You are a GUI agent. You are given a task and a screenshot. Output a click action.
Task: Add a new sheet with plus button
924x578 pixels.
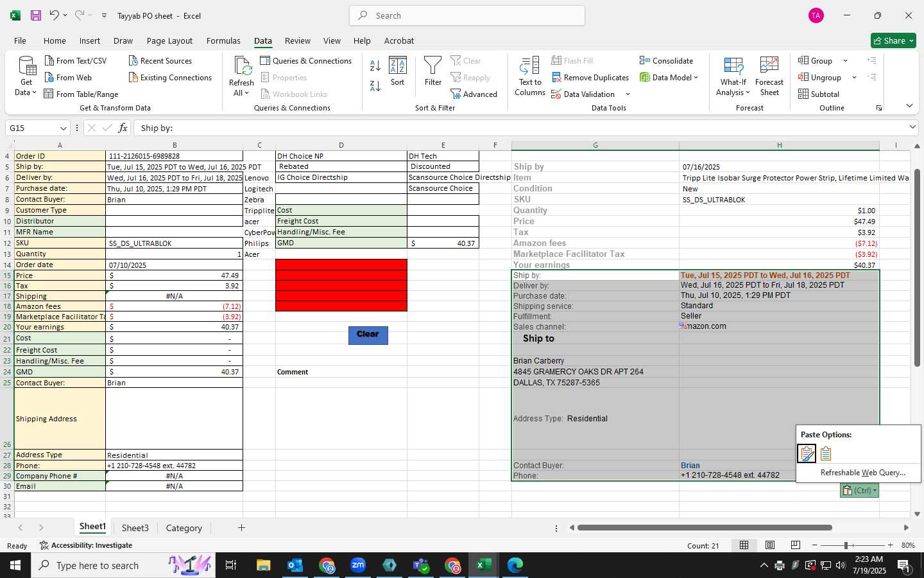pyautogui.click(x=241, y=528)
